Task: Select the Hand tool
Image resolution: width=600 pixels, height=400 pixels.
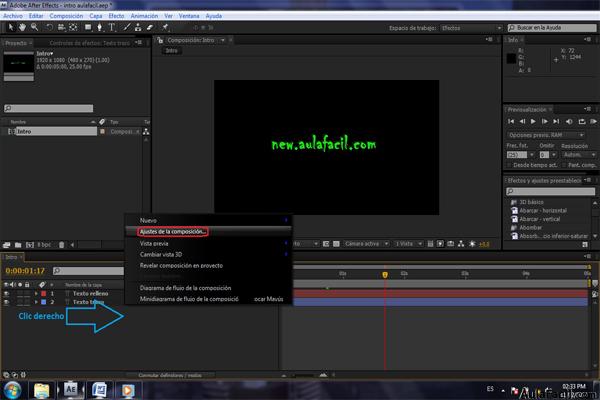Action: point(23,27)
